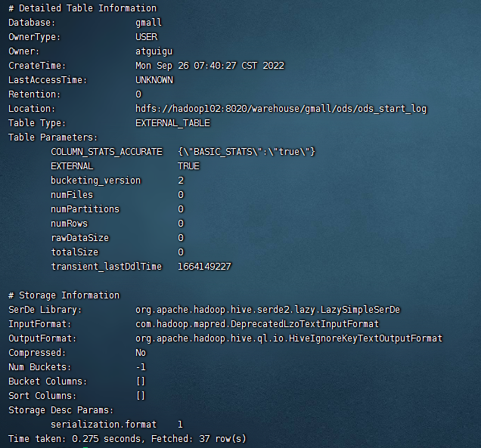Click the OwnerType value USER
The height and width of the screenshot is (448, 481).
(146, 37)
